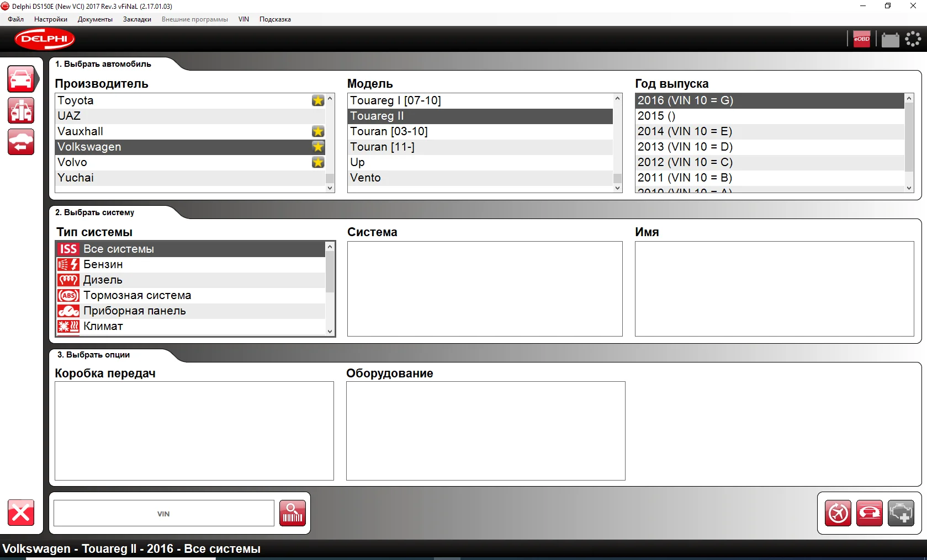927x560 pixels.
Task: Click the ABS brake system icon
Action: (x=68, y=295)
